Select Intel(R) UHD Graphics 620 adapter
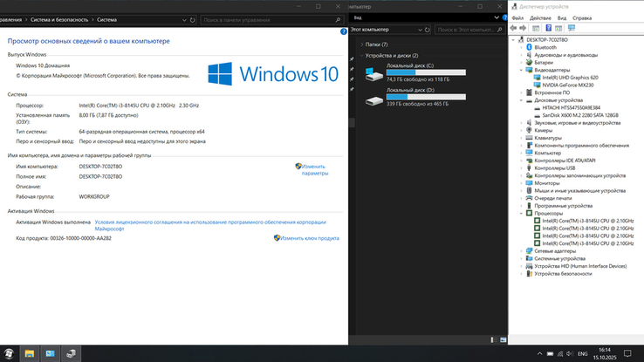644x362 pixels. 570,78
